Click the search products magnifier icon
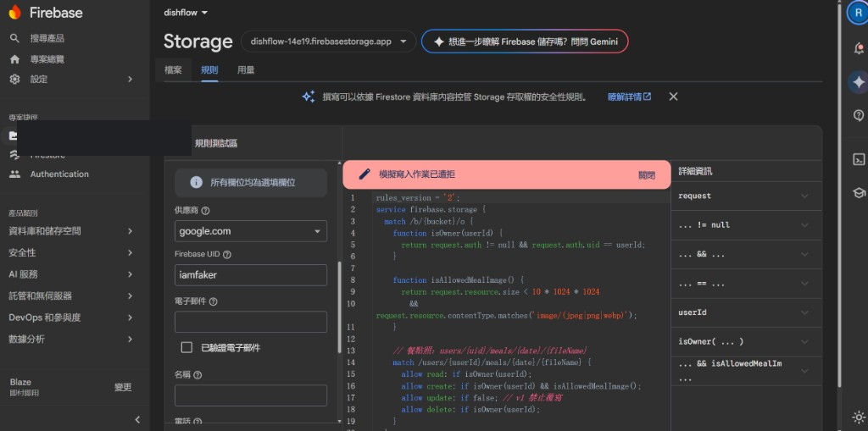The width and height of the screenshot is (868, 431). (x=15, y=38)
